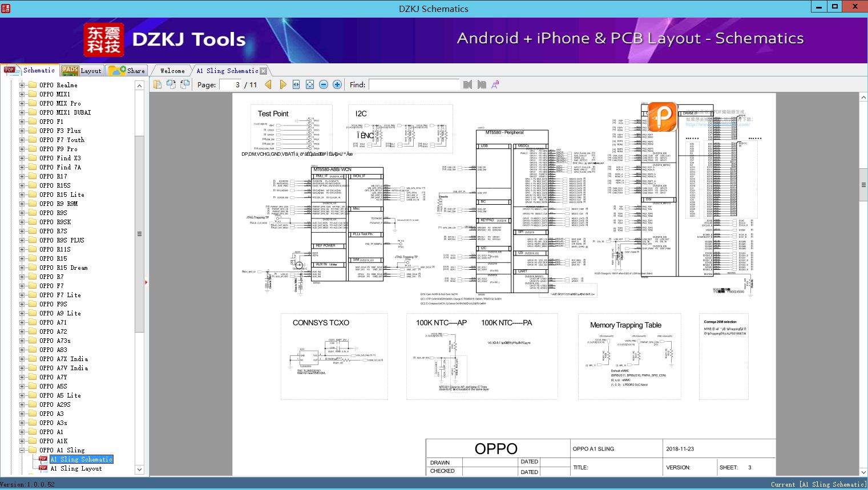Viewport: 868px width, 490px height.
Task: Select OPPO A5 Lite folder entry
Action: (60, 395)
